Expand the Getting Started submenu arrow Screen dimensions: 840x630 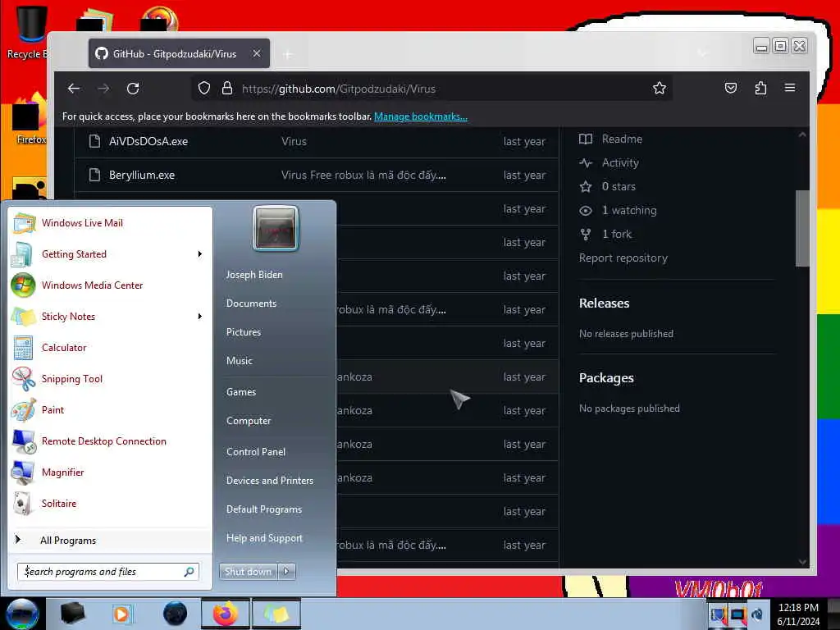pos(200,254)
